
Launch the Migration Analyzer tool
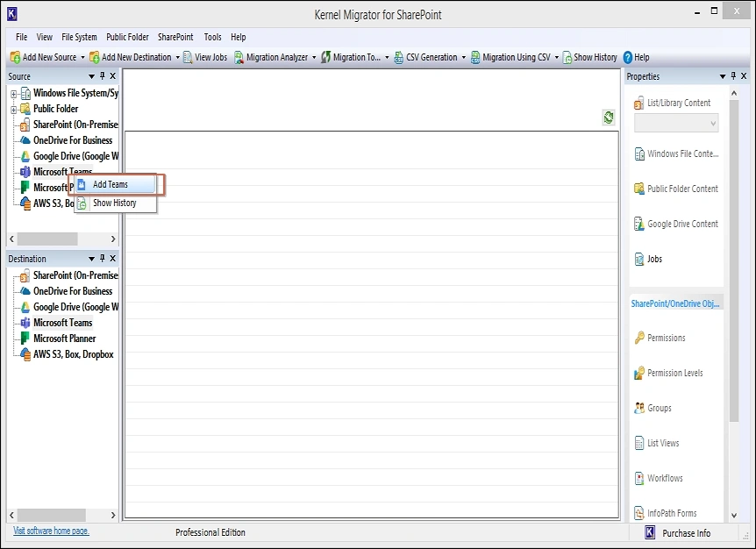(272, 57)
